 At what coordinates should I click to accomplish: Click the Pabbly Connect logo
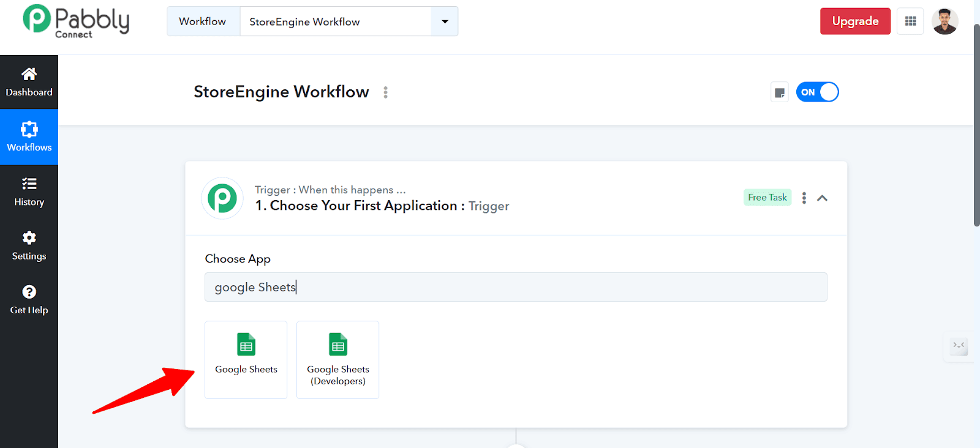coord(76,21)
